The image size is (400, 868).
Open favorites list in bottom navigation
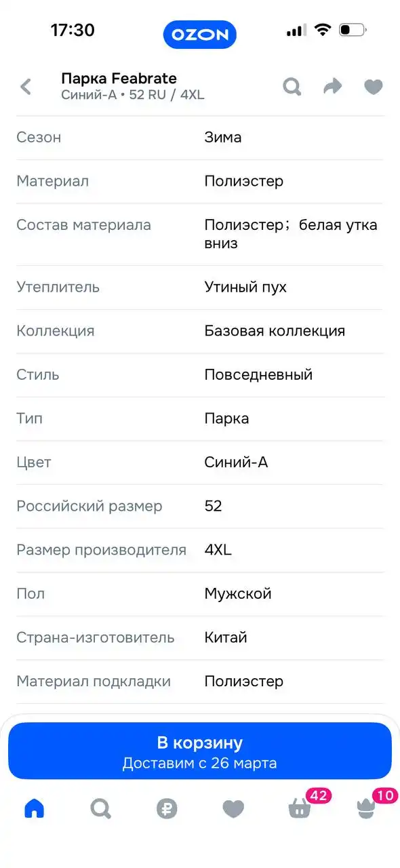233,808
